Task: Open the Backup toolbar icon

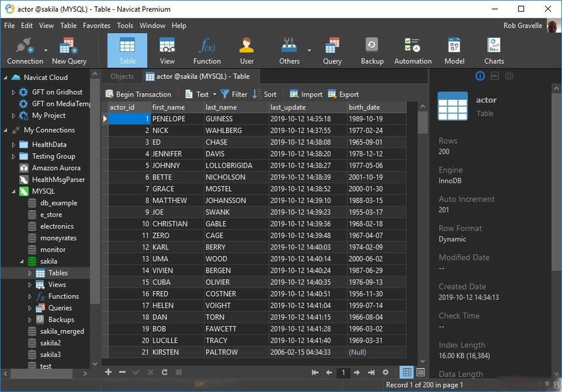Action: 372,51
